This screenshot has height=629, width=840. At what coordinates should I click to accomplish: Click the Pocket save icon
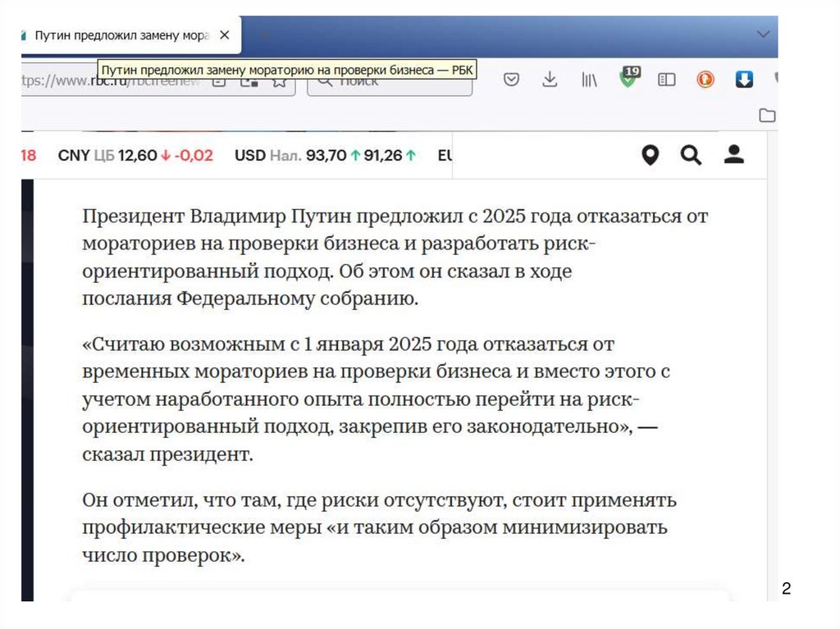click(x=511, y=80)
